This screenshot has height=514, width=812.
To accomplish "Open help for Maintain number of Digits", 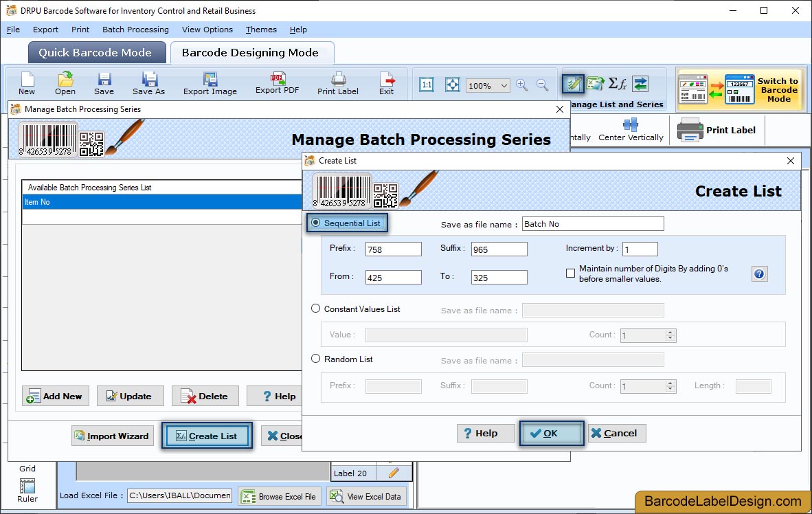I will click(759, 273).
